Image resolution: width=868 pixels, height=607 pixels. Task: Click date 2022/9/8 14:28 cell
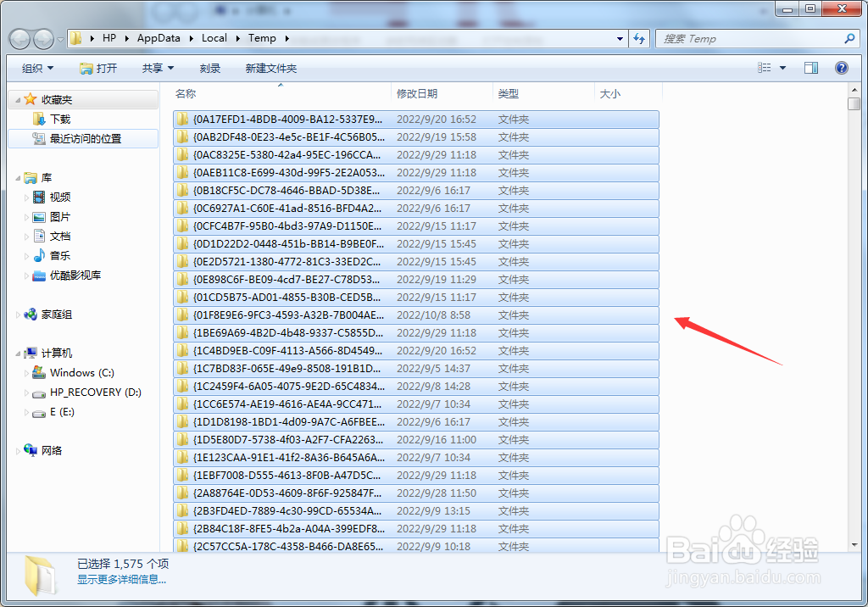(433, 386)
